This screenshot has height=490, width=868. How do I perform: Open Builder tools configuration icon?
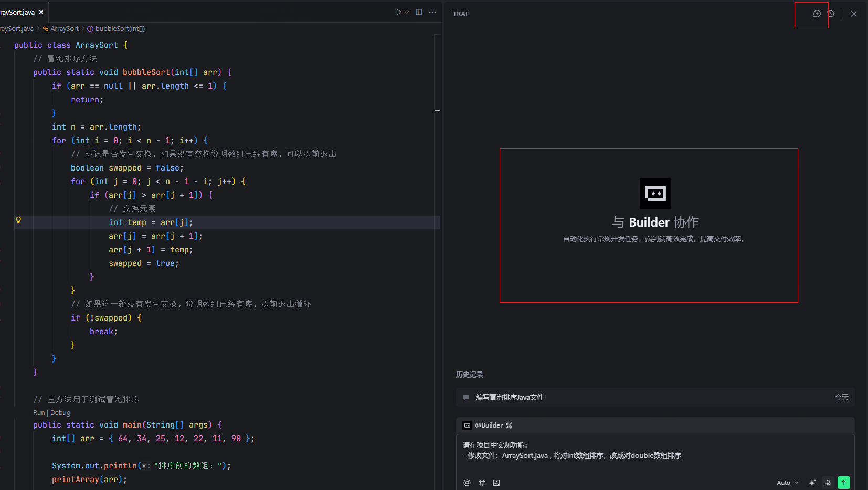click(509, 425)
